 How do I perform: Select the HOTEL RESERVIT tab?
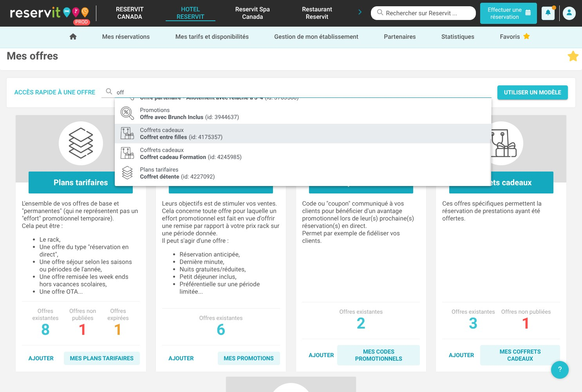pos(190,13)
